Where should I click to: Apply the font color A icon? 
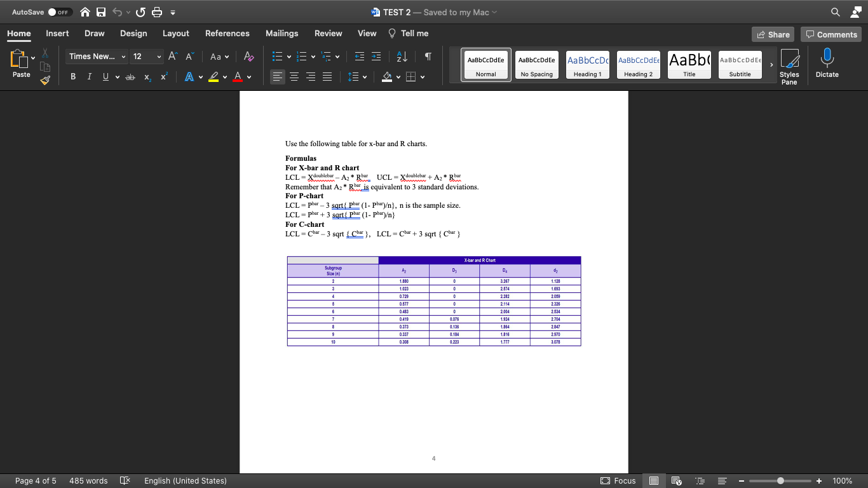pos(238,76)
